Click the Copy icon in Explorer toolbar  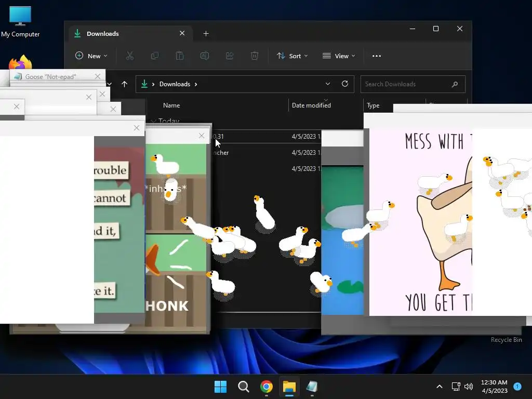[155, 56]
